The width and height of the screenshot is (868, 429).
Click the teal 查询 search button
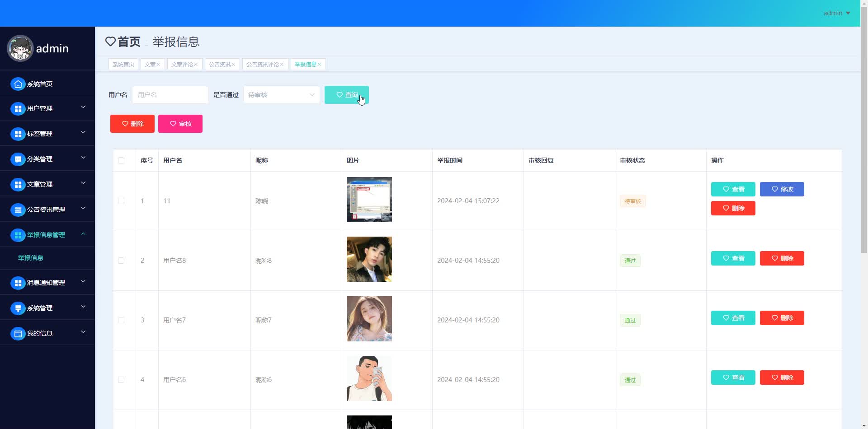347,95
